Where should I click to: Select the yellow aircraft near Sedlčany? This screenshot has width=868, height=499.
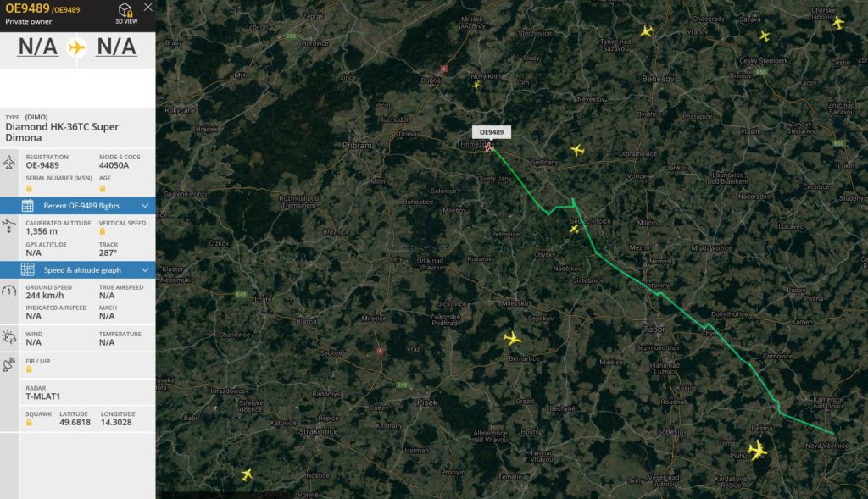tap(577, 150)
